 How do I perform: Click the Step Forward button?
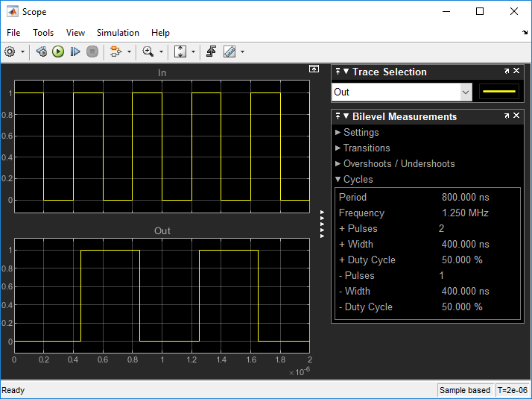[x=75, y=51]
